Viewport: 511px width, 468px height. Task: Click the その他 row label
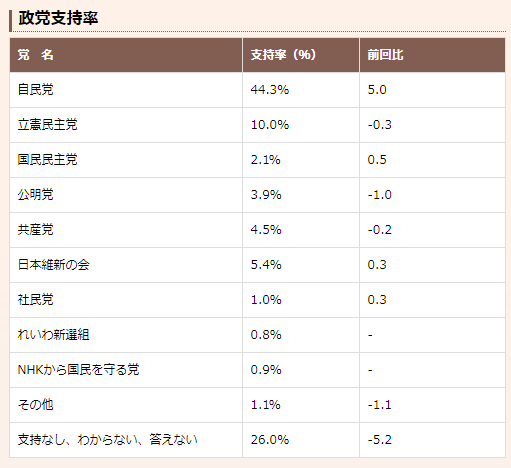pyautogui.click(x=35, y=405)
